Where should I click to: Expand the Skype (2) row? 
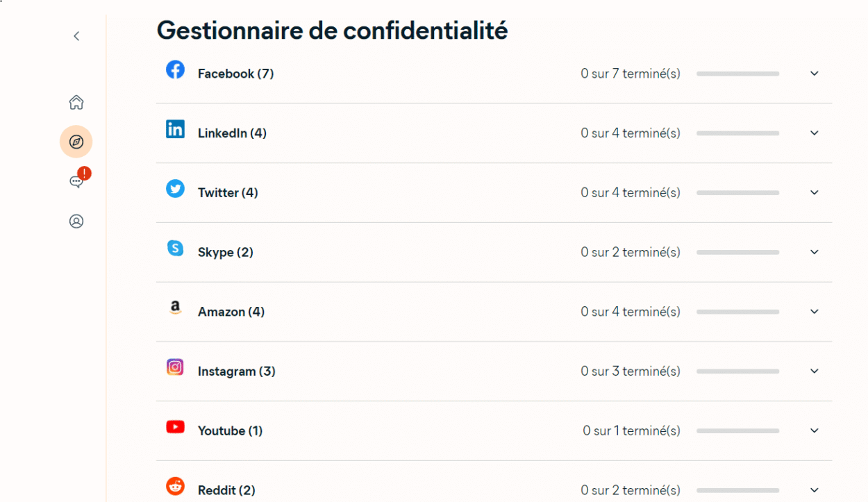(814, 252)
